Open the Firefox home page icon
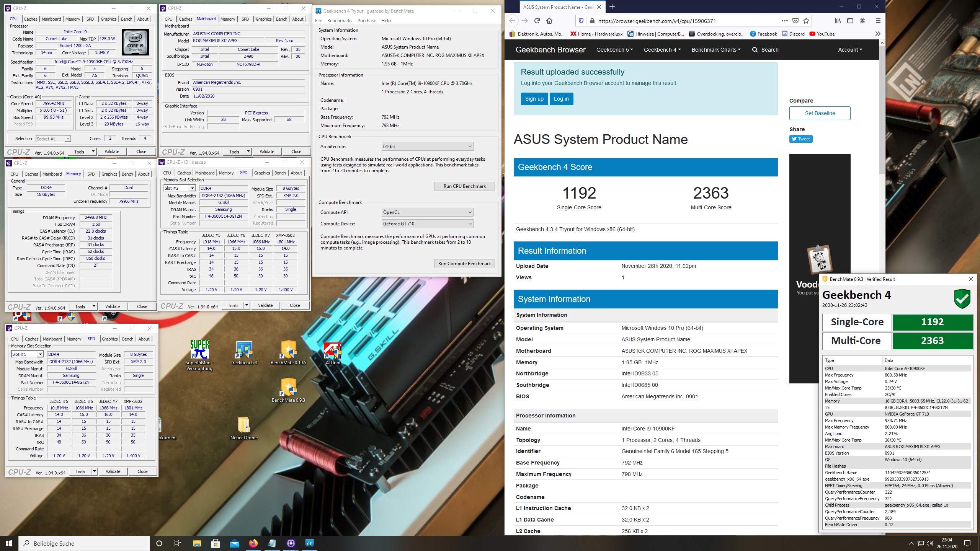This screenshot has height=551, width=980. click(x=549, y=21)
